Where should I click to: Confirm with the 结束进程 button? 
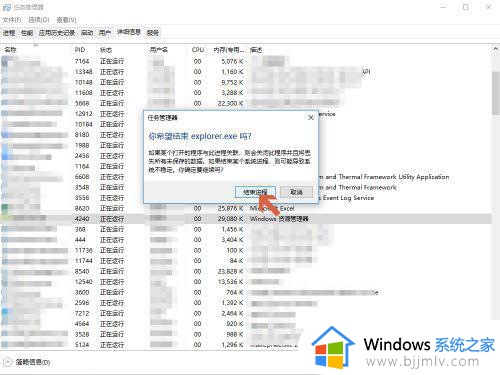pyautogui.click(x=255, y=192)
